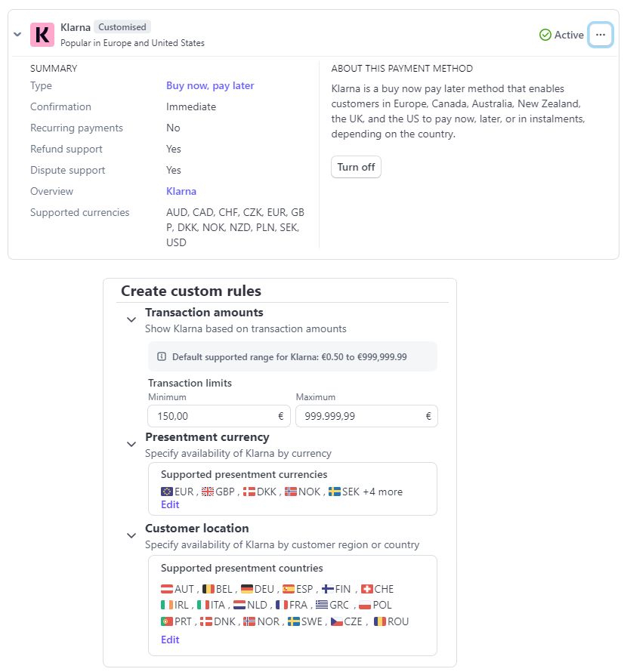Click the Switzerland CHE flag icon
Viewport: 624px width, 672px height.
[367, 589]
